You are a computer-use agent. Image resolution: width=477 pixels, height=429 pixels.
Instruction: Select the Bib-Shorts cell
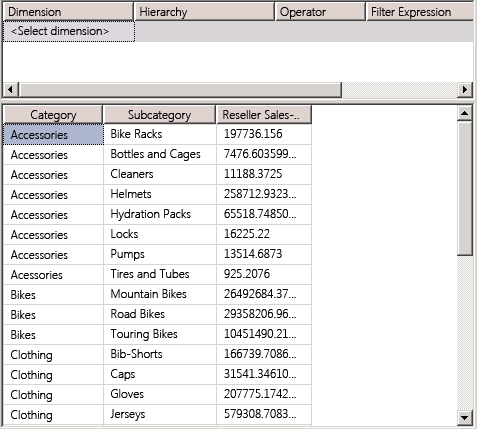(160, 354)
